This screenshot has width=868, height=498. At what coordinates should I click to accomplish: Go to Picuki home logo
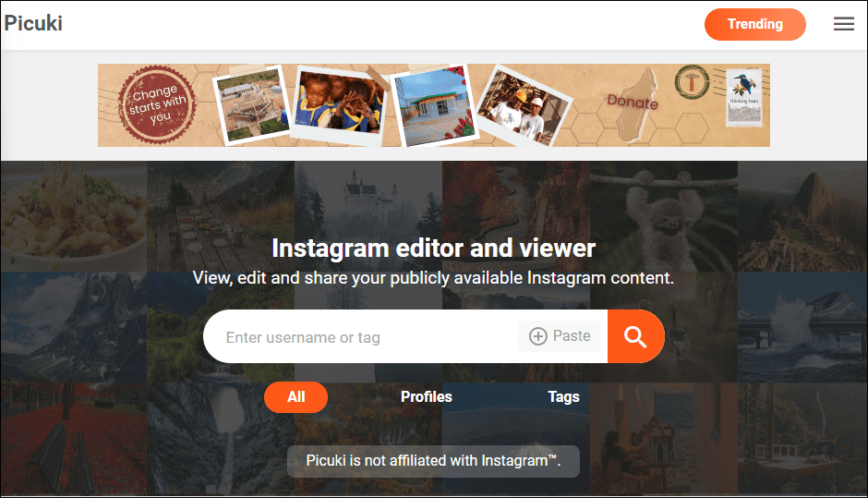[33, 23]
